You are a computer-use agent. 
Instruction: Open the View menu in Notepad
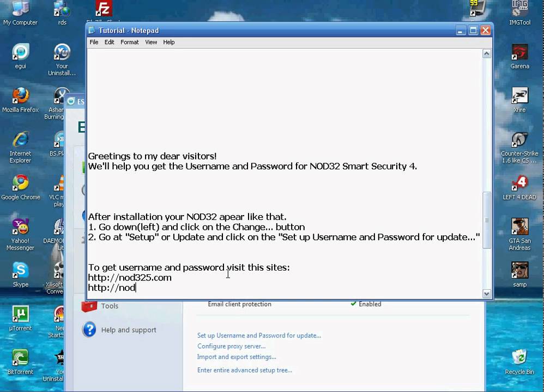[151, 42]
